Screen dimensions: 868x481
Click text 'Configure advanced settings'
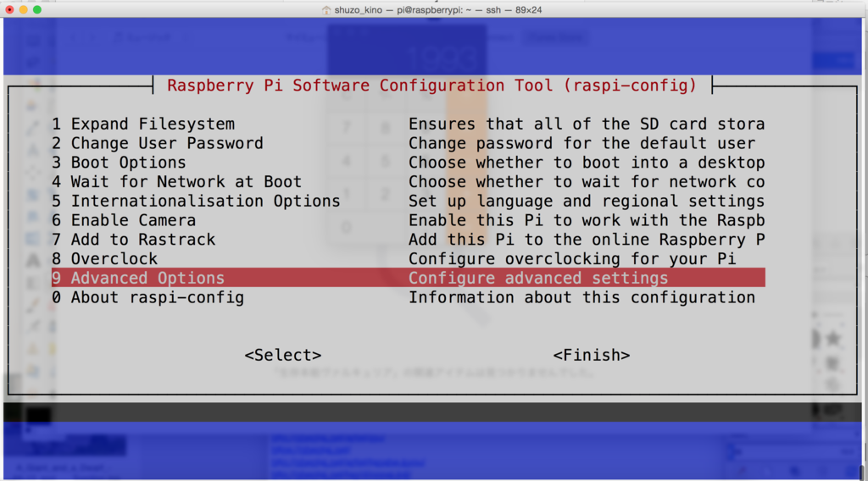pyautogui.click(x=538, y=278)
